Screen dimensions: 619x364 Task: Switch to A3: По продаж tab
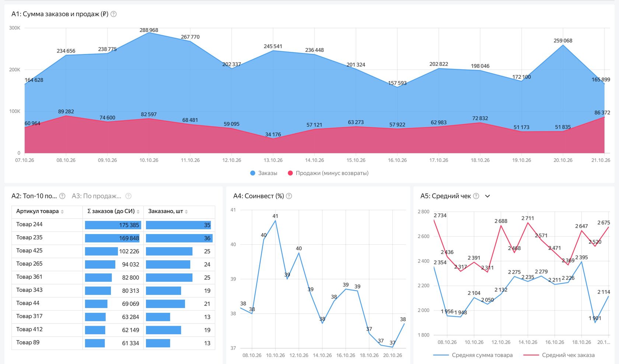(97, 196)
